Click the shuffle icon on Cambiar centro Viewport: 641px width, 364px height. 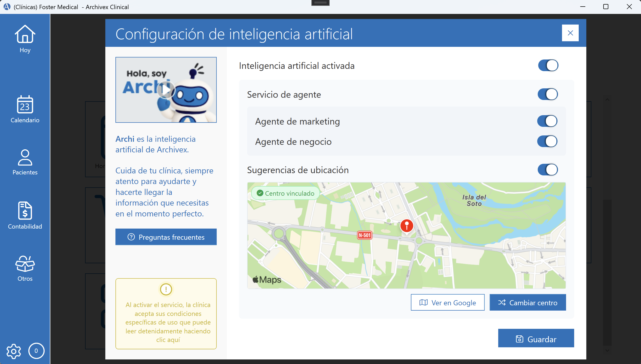click(503, 302)
